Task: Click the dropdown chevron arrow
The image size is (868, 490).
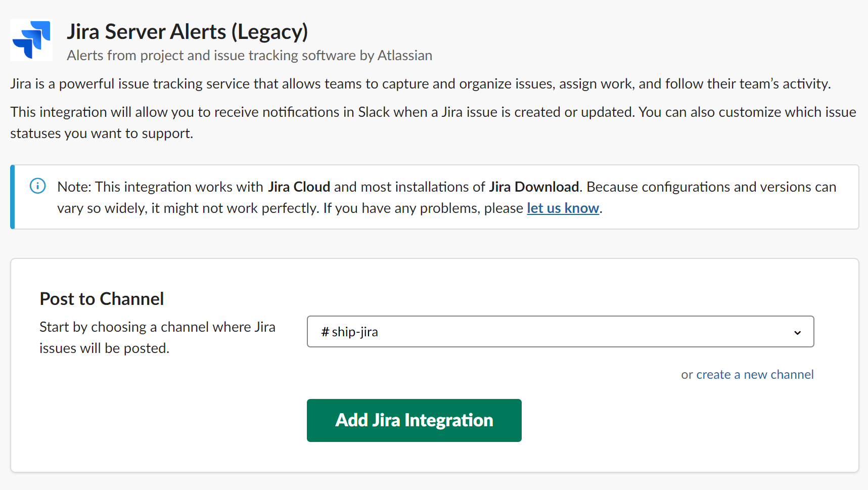Action: [x=797, y=332]
